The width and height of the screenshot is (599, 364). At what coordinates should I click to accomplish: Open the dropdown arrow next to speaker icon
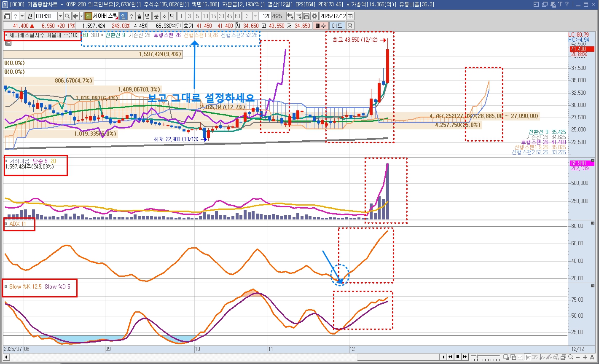tap(81, 16)
